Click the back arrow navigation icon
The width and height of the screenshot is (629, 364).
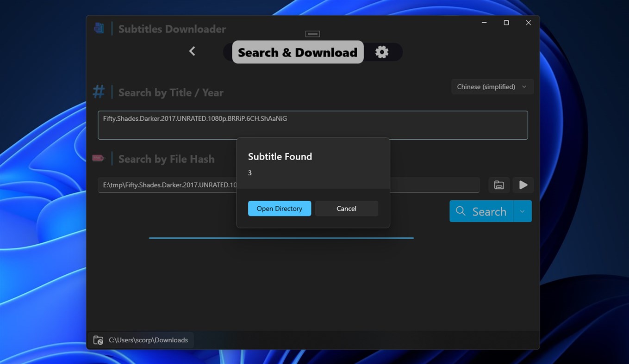point(192,51)
